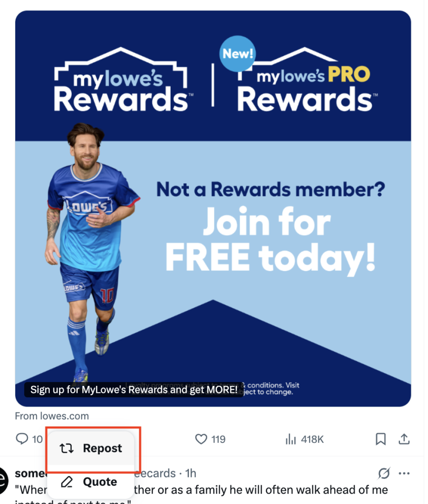428x504 pixels.
Task: Click the 'Sign up for MyLowe's Rewards' caption
Action: click(x=134, y=390)
